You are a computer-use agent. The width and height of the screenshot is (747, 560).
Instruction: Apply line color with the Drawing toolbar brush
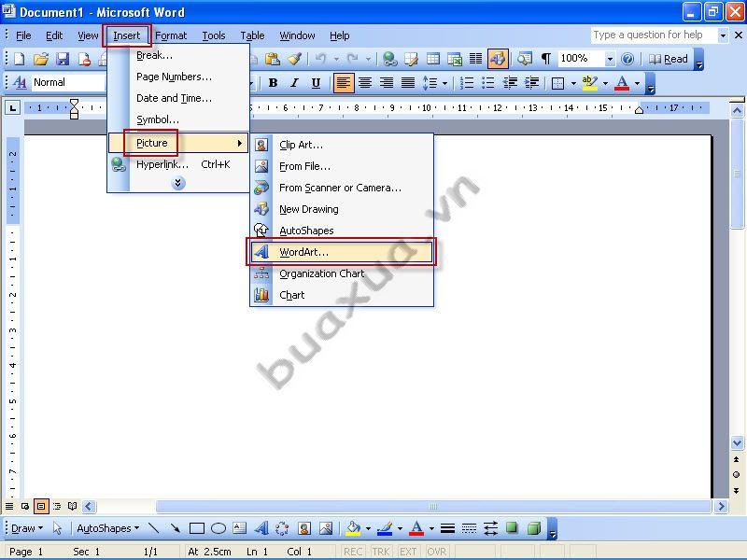click(x=385, y=527)
